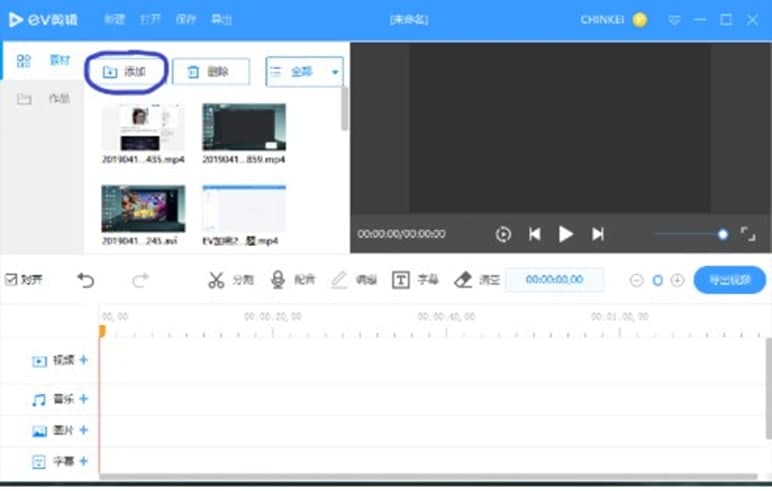Screen dimensions: 772x491
Task: Click the eraser clear (清空) tool
Action: click(x=462, y=280)
